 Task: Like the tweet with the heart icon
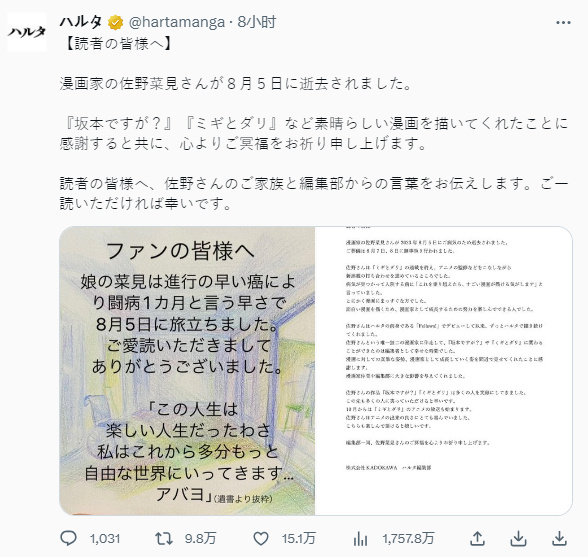coord(261,539)
